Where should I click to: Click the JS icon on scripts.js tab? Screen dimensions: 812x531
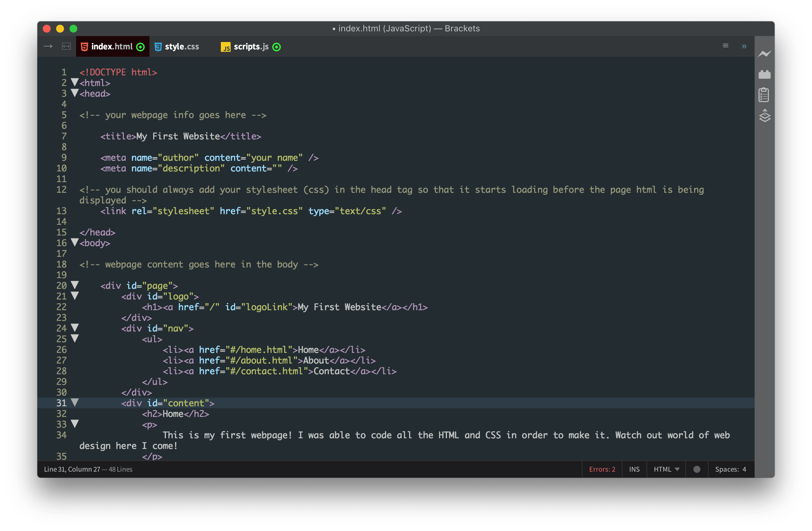[x=226, y=47]
